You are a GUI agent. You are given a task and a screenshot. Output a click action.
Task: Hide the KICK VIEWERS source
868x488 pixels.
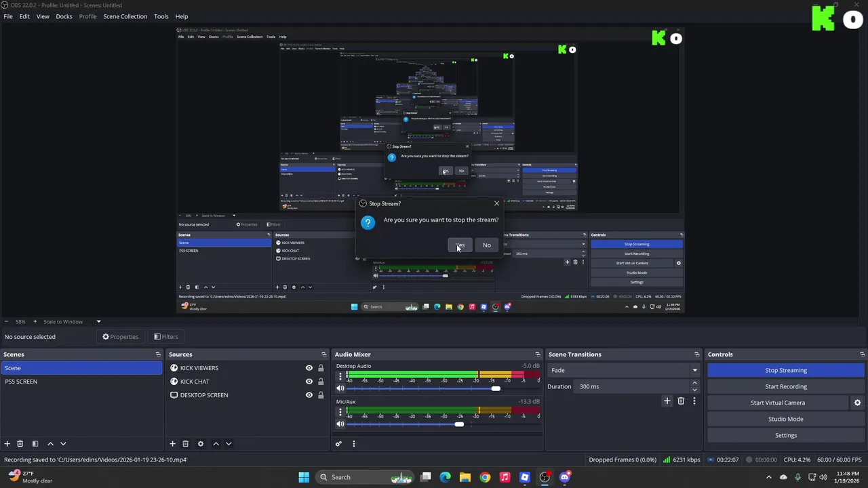(309, 368)
